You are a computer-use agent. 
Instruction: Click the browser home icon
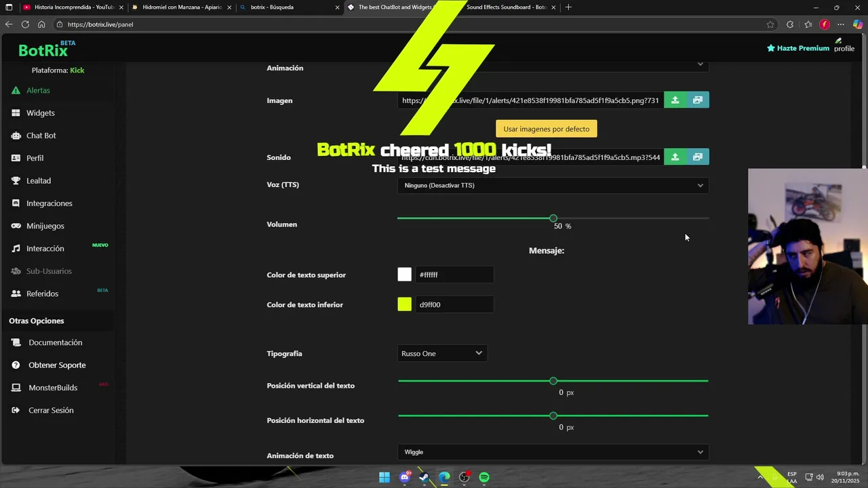[x=41, y=24]
